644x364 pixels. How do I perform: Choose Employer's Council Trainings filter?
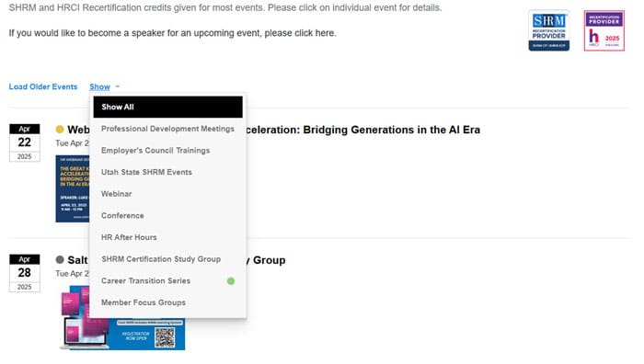(x=168, y=151)
